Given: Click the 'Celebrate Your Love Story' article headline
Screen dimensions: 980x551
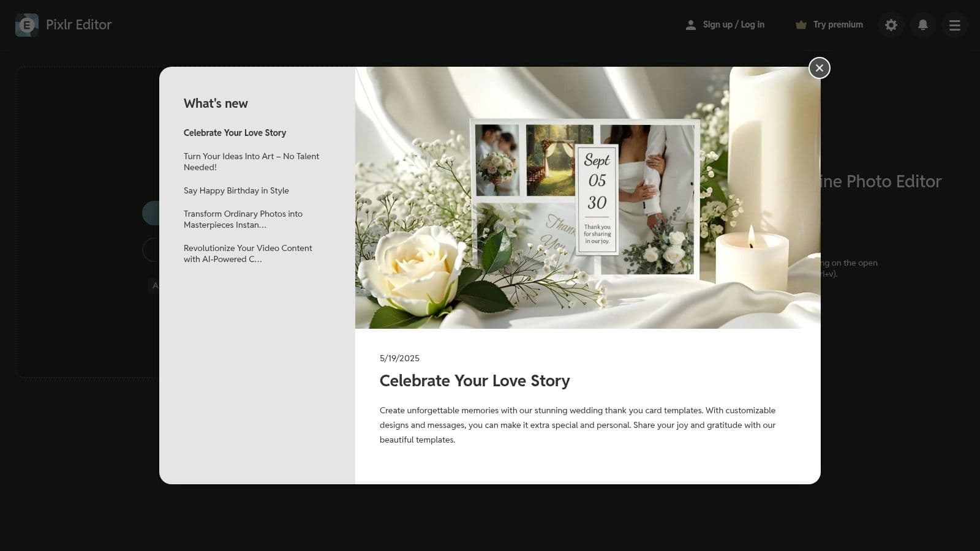Looking at the screenshot, I should [475, 381].
